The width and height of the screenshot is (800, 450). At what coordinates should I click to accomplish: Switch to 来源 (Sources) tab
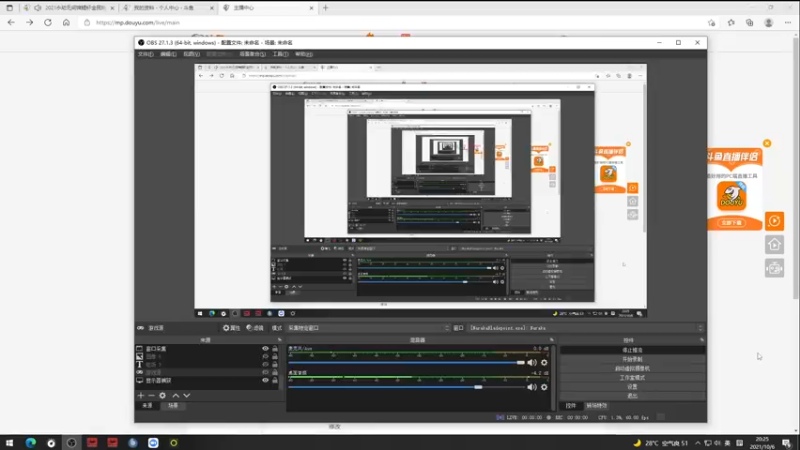(x=147, y=406)
